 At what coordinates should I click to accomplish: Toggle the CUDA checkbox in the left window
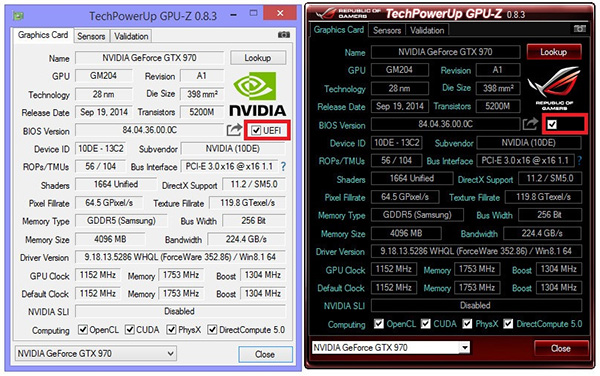[x=130, y=329]
